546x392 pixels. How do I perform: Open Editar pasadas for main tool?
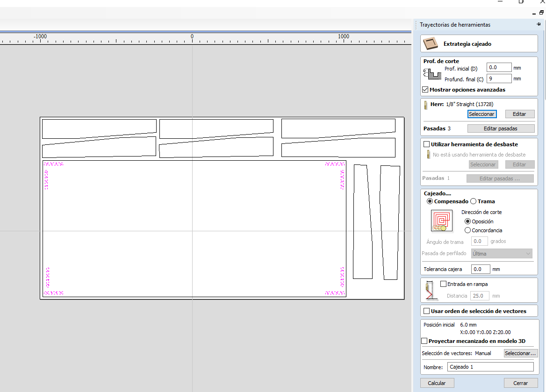pyautogui.click(x=500, y=128)
